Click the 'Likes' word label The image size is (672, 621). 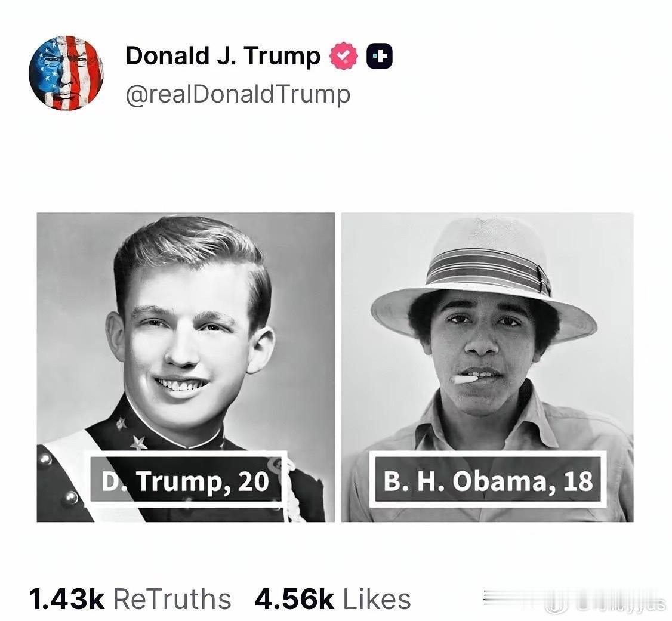pyautogui.click(x=377, y=599)
